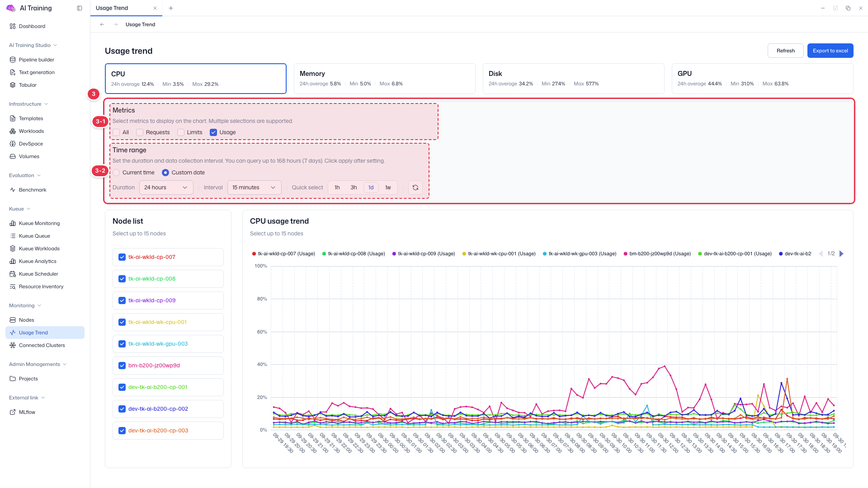The image size is (868, 488).
Task: Click the DevSpace icon
Action: pos(13,144)
